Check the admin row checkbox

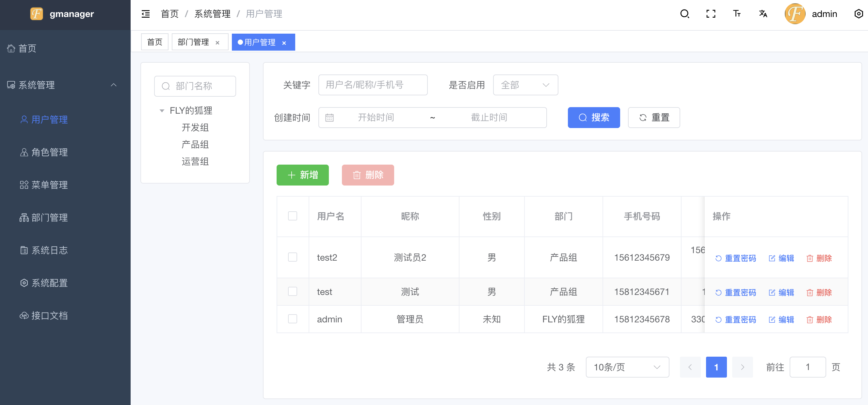click(293, 319)
